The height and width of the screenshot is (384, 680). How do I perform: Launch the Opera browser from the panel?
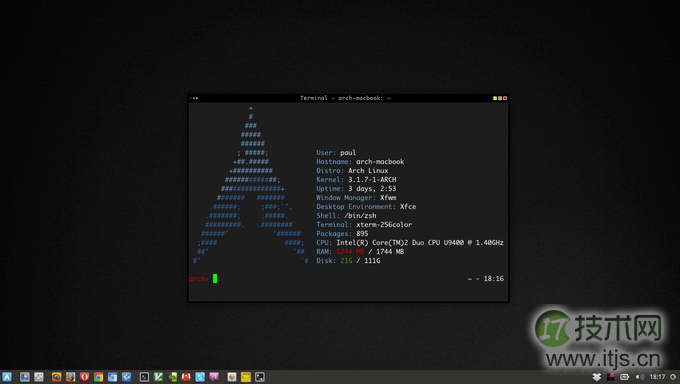pos(85,377)
